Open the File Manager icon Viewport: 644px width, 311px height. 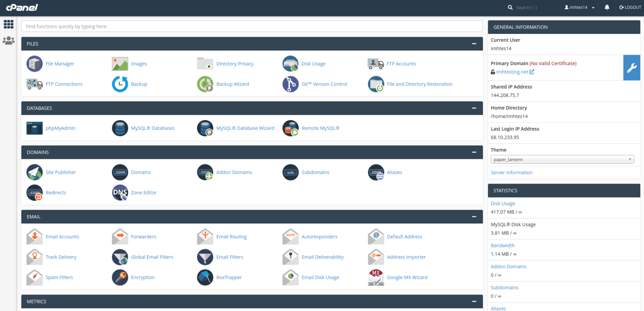click(34, 64)
